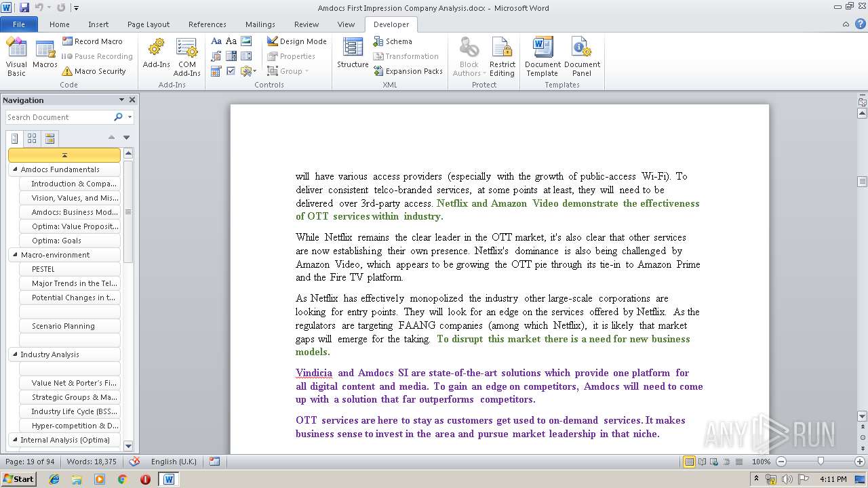The width and height of the screenshot is (868, 488).
Task: Open COM Add-Ins manager
Action: [186, 57]
